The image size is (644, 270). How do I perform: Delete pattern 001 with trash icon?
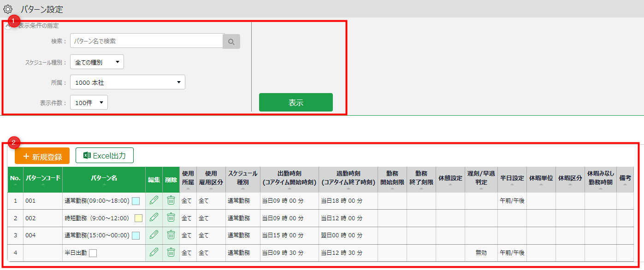pyautogui.click(x=171, y=200)
